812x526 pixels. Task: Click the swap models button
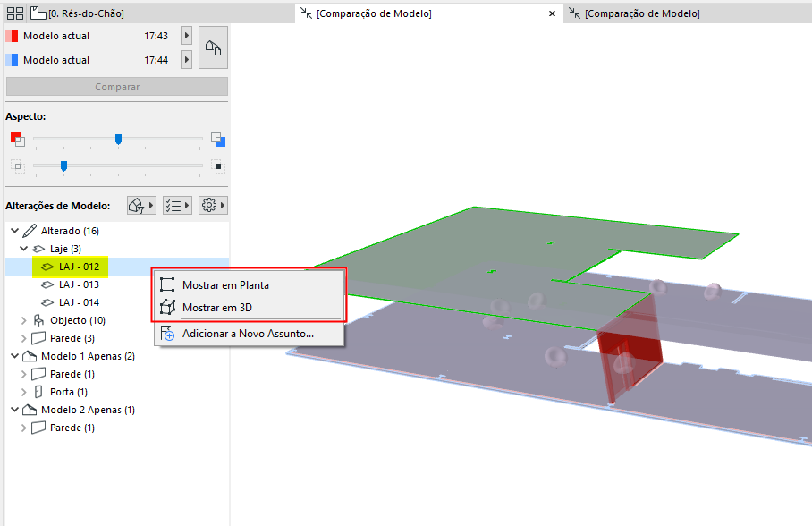(x=214, y=47)
